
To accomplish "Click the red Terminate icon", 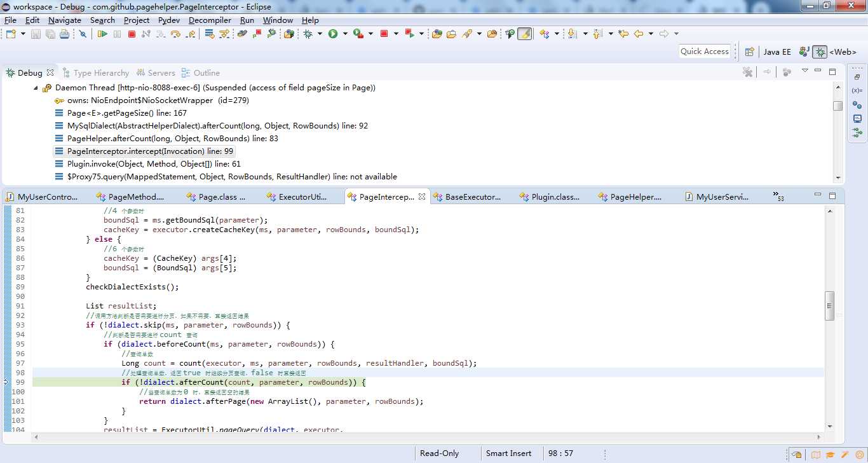I will pos(132,34).
